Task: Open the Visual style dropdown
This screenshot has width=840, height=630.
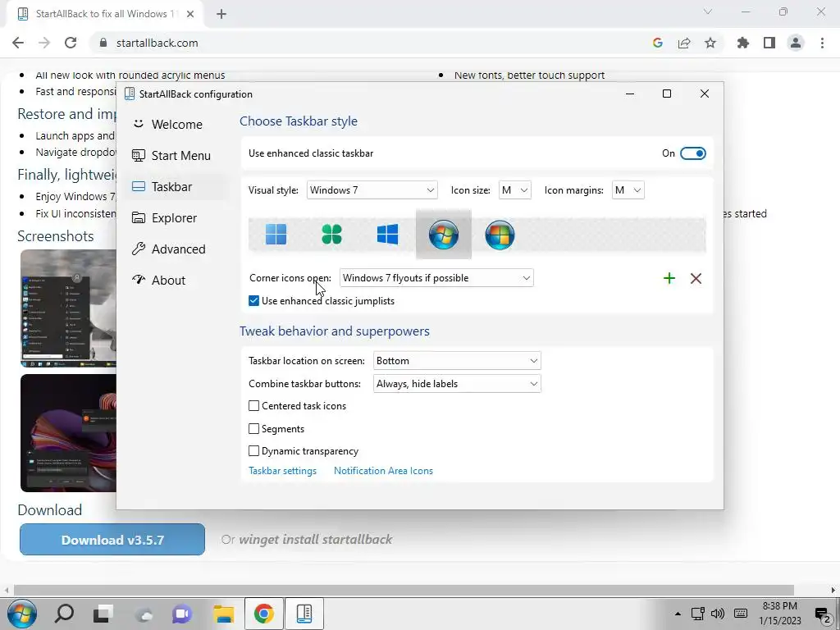Action: (372, 190)
